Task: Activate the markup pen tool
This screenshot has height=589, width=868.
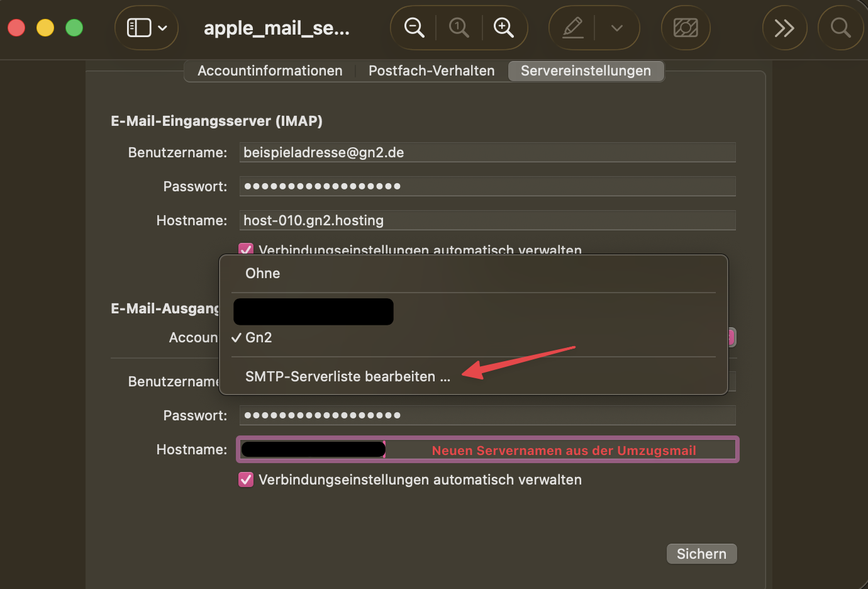Action: click(x=572, y=28)
